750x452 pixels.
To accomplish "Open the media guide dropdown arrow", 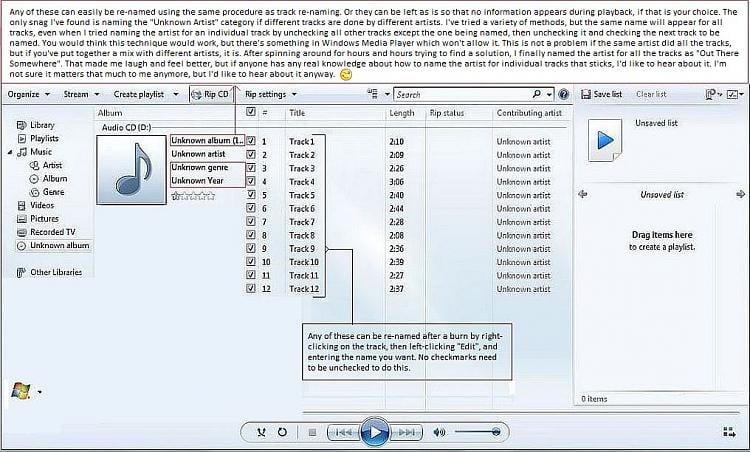I will pos(40,392).
